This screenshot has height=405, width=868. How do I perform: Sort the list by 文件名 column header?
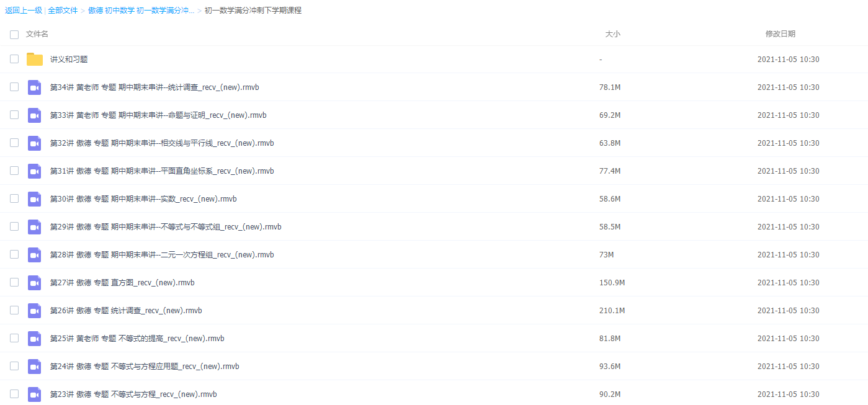[x=37, y=34]
